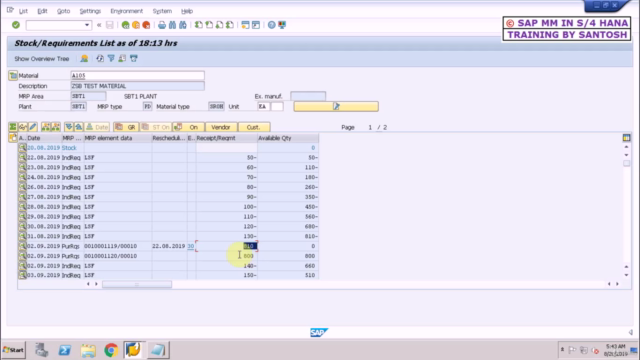The image size is (640, 360).
Task: Click the filter funnel icon
Action: click(111, 59)
